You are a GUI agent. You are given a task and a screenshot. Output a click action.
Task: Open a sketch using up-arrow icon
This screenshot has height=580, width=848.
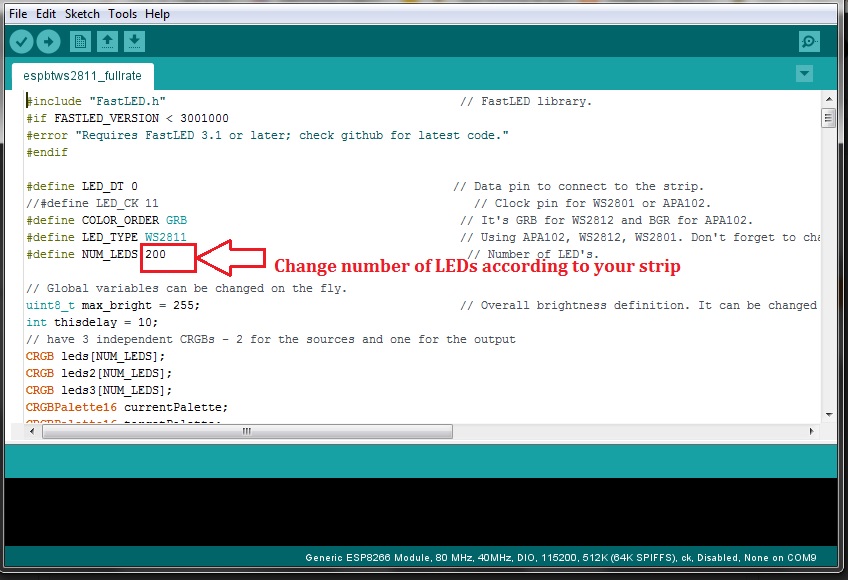click(x=107, y=42)
